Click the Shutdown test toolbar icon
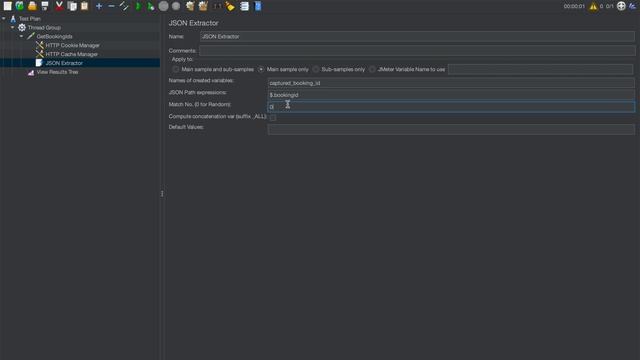Screen dimensions: 640x360 (x=176, y=6)
